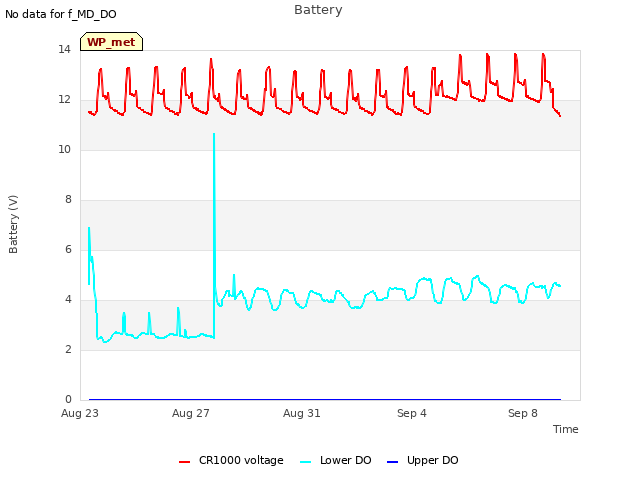
Task: Click the 10 y-axis tick label
Action: [x=64, y=150]
